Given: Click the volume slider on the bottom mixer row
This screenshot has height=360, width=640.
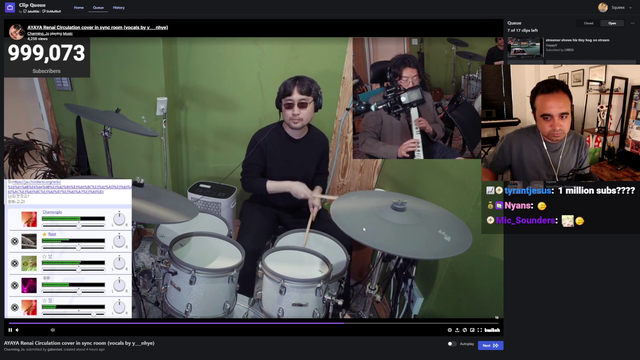Looking at the screenshot, I should click(x=73, y=314).
